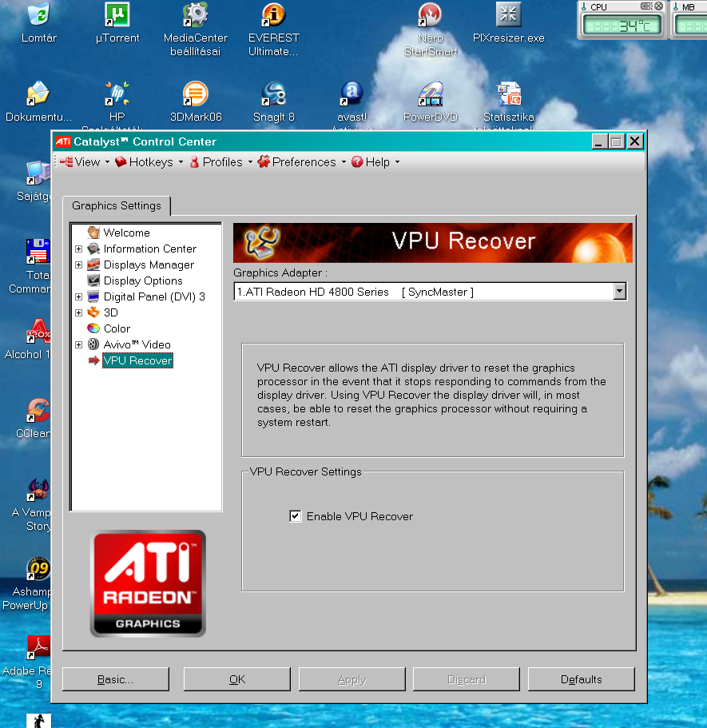Open CCleaner desktop shortcut
The image size is (707, 728).
38,410
